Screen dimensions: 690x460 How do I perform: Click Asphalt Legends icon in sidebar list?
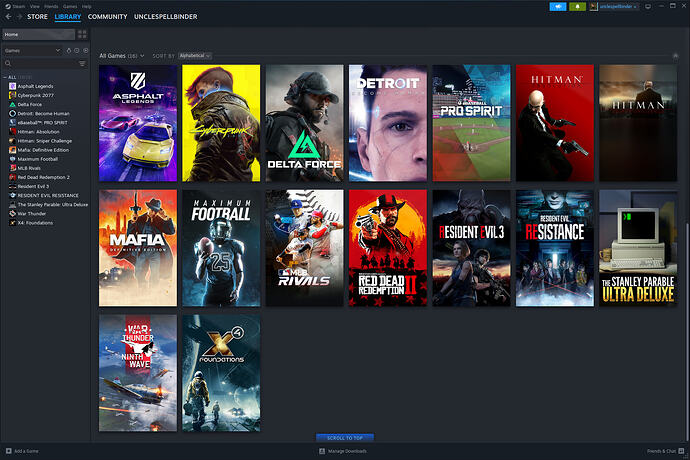tap(13, 86)
